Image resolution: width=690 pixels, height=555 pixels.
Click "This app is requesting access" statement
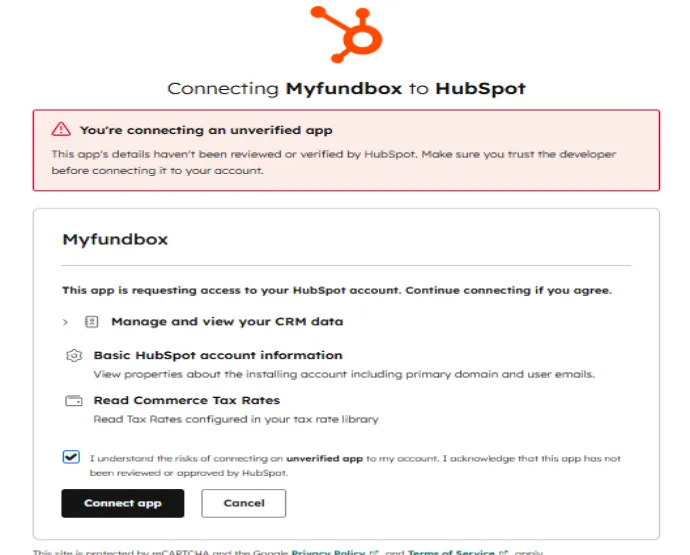pos(337,290)
